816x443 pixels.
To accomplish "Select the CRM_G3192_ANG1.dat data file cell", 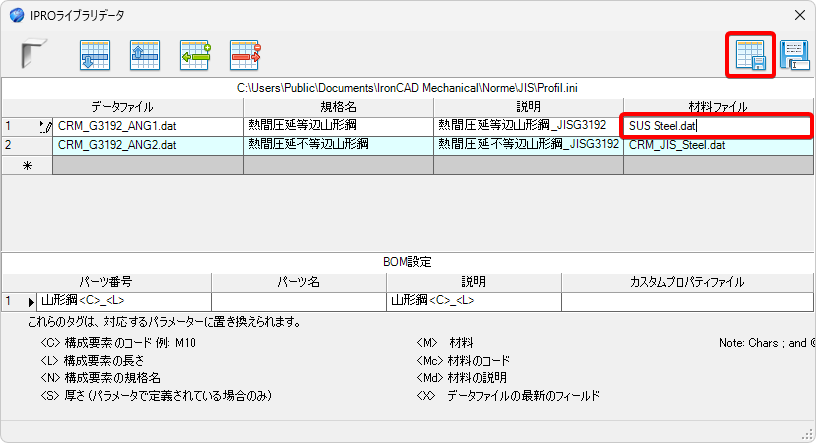I will [148, 126].
